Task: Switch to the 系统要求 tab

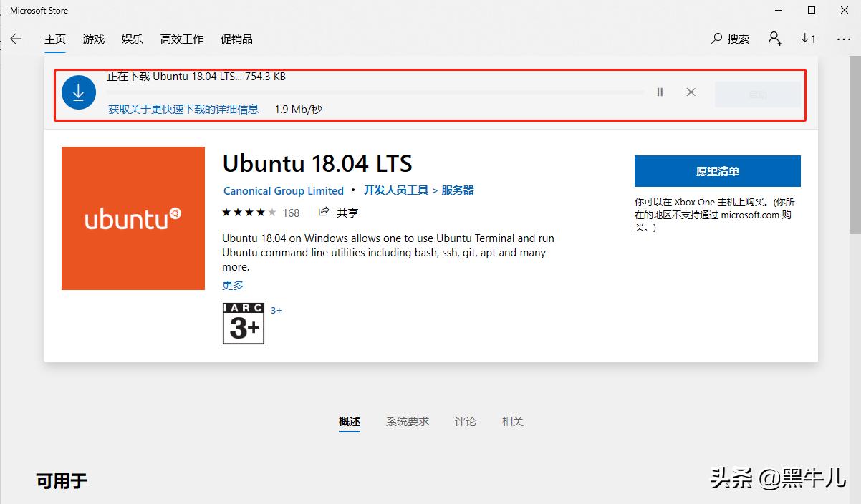Action: [x=408, y=421]
